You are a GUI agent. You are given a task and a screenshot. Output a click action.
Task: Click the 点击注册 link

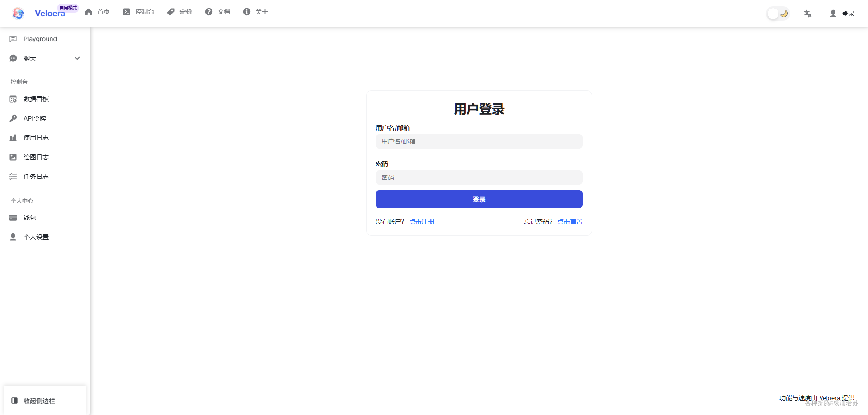(x=421, y=222)
